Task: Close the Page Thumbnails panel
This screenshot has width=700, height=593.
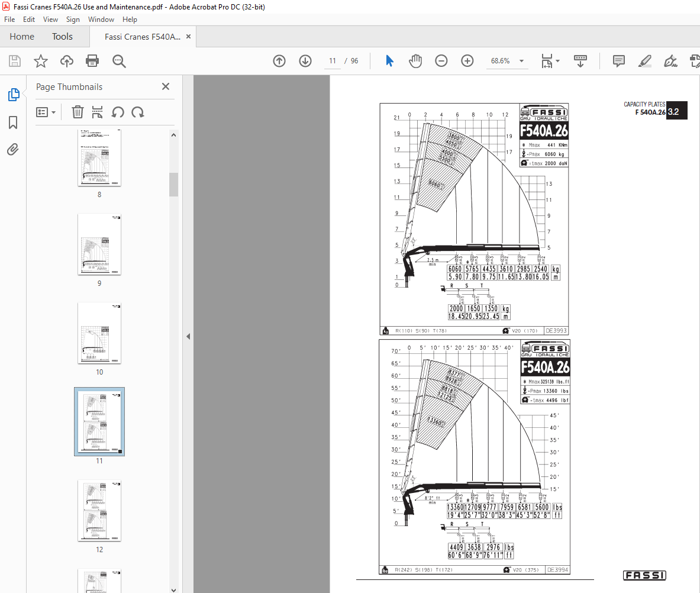Action: coord(166,86)
